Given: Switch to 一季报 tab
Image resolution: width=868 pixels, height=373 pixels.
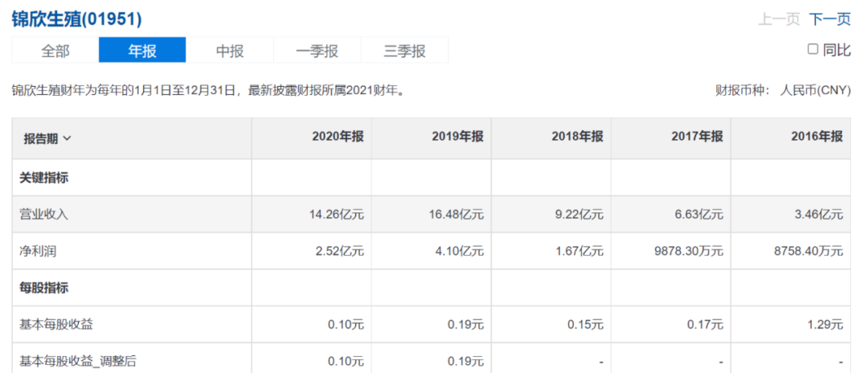Looking at the screenshot, I should 317,51.
